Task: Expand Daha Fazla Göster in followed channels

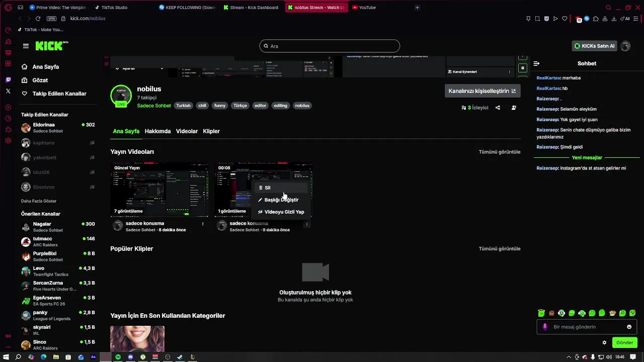Action: (x=39, y=201)
